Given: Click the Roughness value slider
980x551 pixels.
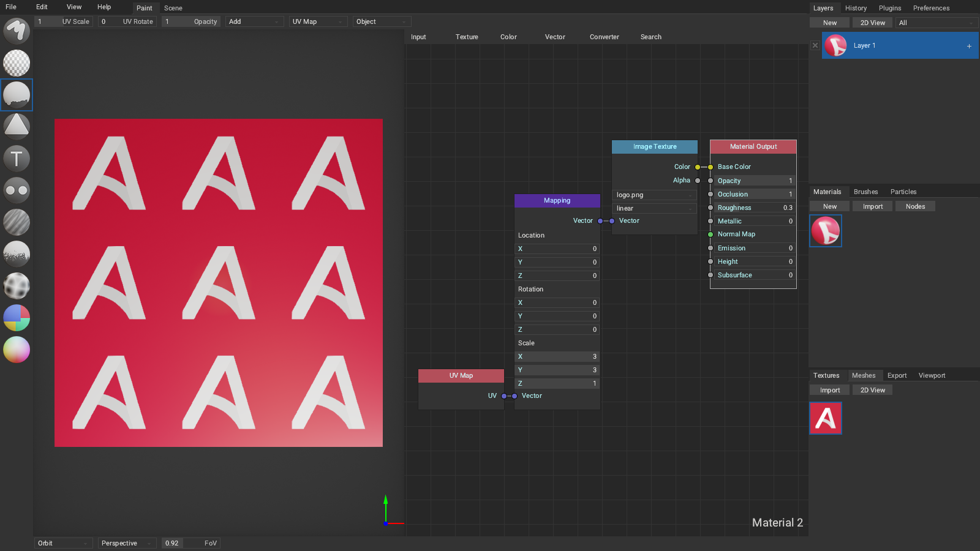Looking at the screenshot, I should tap(755, 208).
